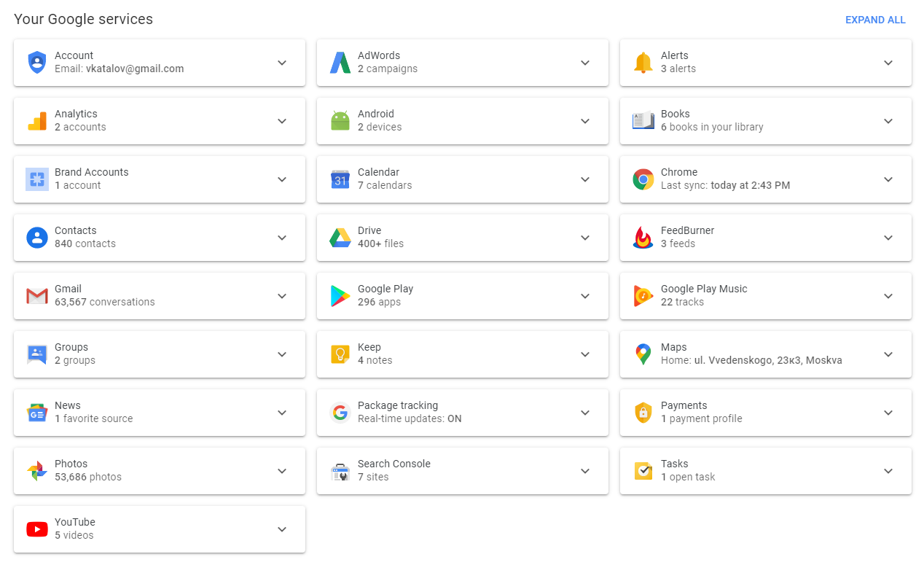Image resolution: width=924 pixels, height=565 pixels.
Task: Click the 'Real-time updates: ON' text
Action: click(410, 418)
